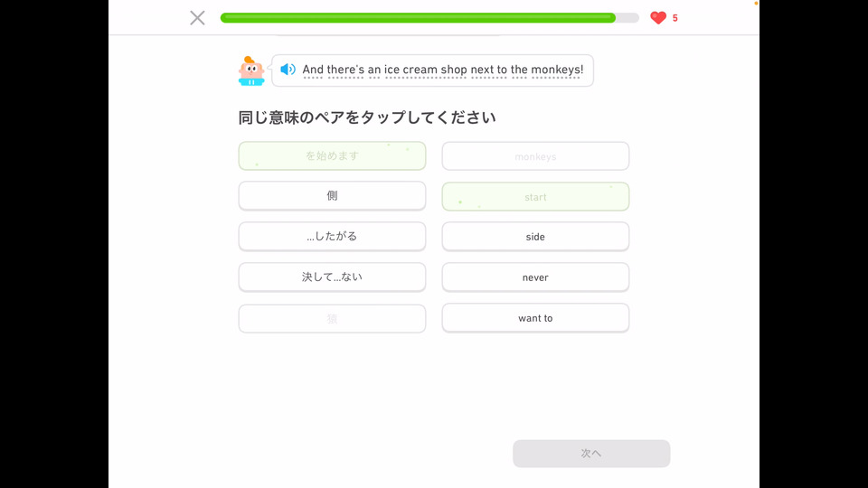The width and height of the screenshot is (868, 488).
Task: Tap the faded 'monkeys' tile
Action: click(535, 156)
